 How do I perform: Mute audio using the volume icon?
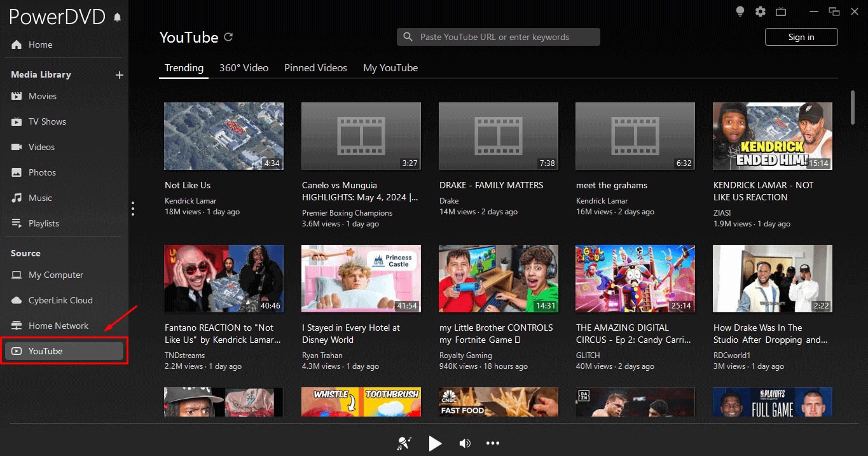tap(465, 443)
